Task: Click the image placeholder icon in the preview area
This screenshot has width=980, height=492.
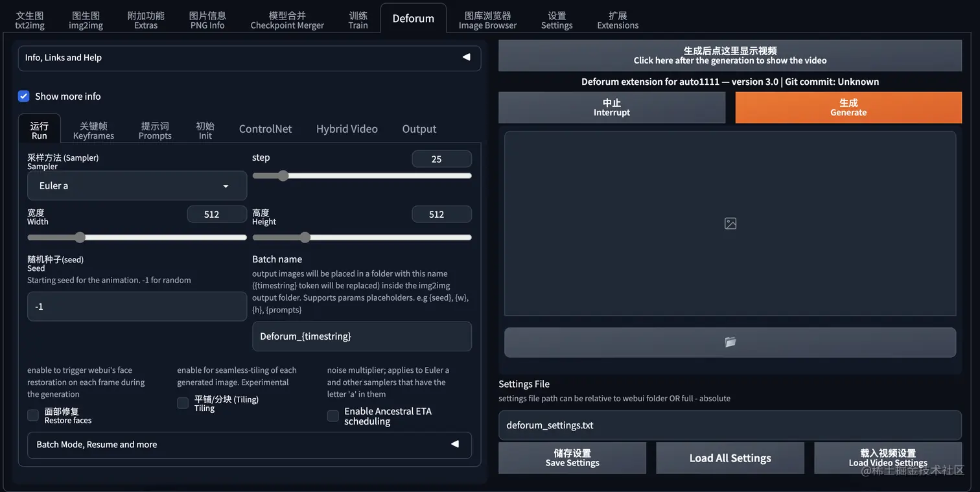Action: (730, 223)
